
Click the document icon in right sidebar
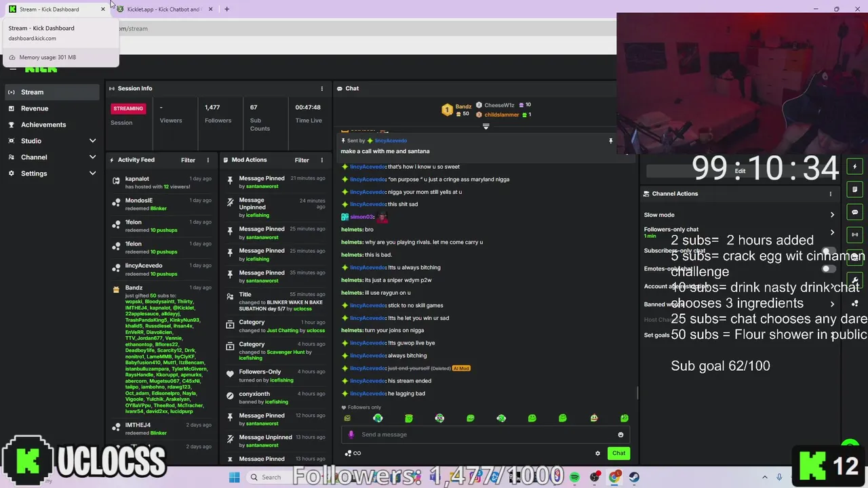tap(854, 190)
